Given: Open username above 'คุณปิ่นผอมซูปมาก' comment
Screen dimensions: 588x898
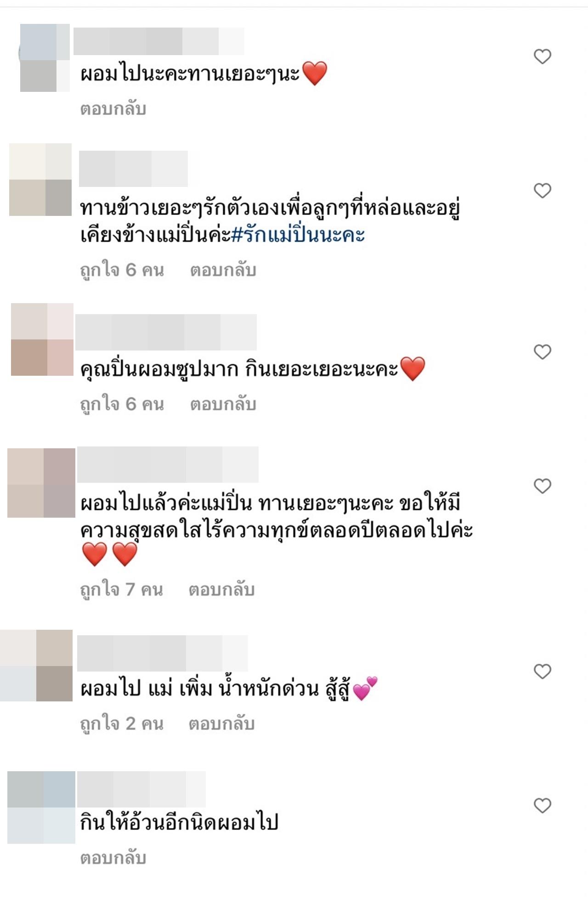Looking at the screenshot, I should tap(166, 332).
